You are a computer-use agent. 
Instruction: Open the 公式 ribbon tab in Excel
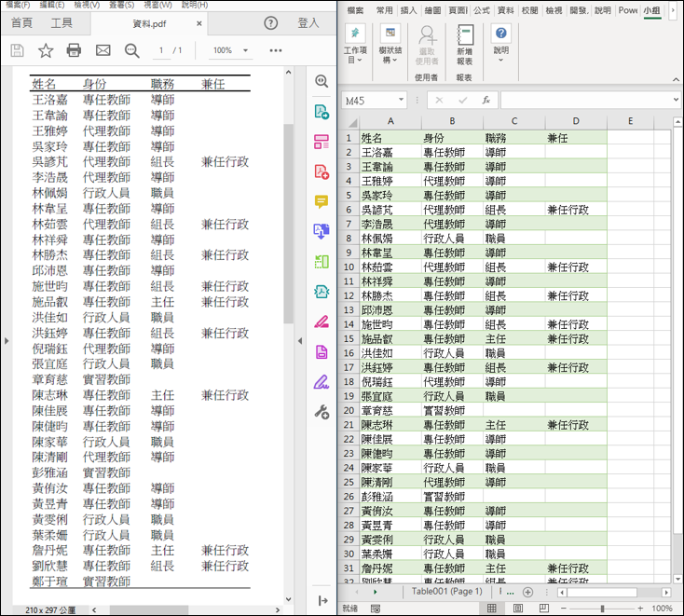tap(482, 10)
